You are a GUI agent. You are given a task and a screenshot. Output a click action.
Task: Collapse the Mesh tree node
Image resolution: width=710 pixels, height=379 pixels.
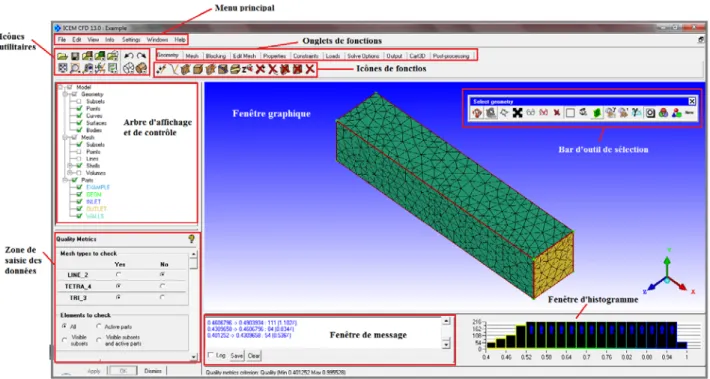[66, 137]
